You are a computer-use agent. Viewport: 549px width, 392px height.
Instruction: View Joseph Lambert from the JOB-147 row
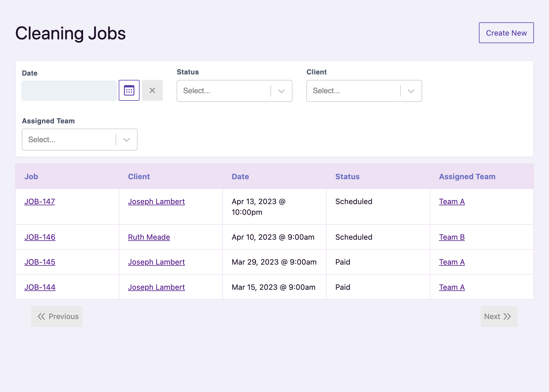(156, 202)
